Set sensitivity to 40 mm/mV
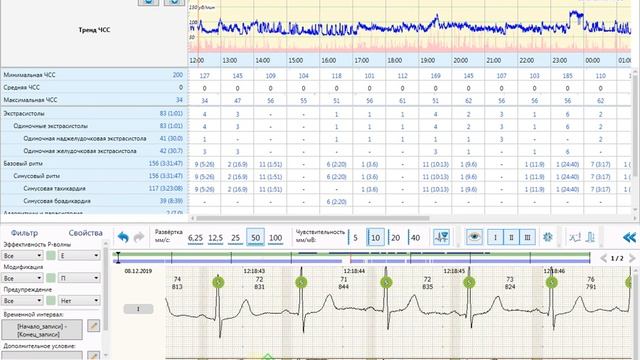The width and height of the screenshot is (640, 360). pyautogui.click(x=415, y=238)
